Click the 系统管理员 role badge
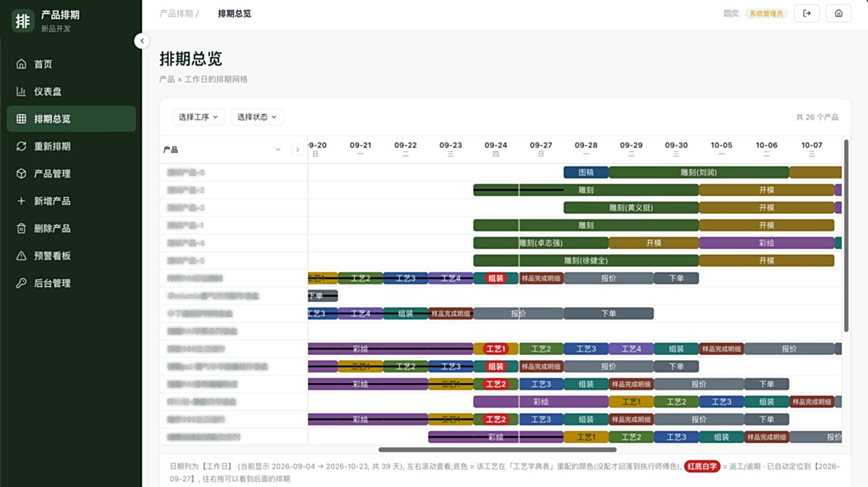This screenshot has width=868, height=487. click(766, 13)
